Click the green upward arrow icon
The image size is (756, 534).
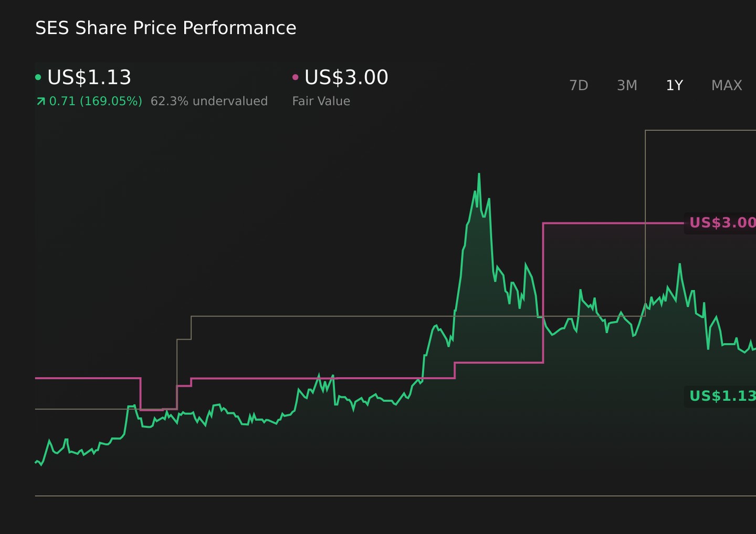pos(41,101)
